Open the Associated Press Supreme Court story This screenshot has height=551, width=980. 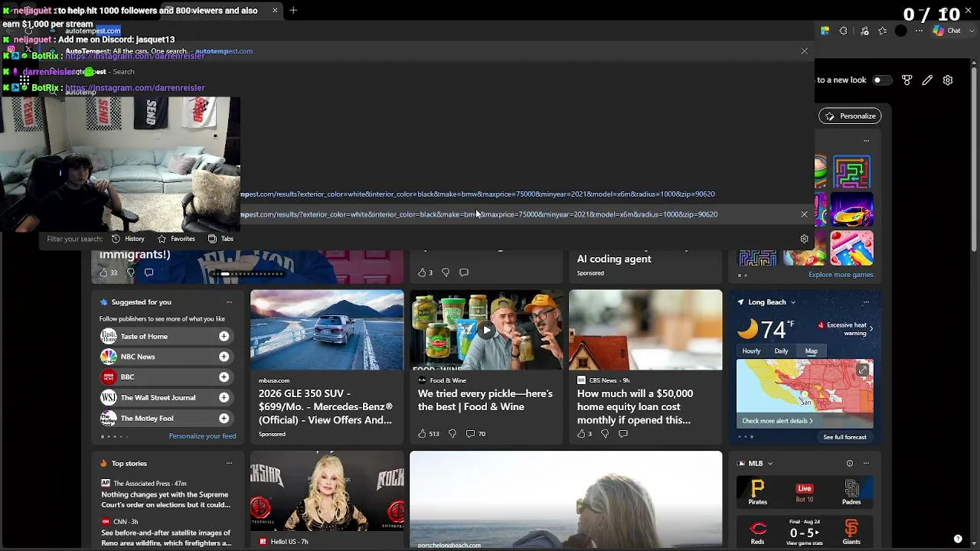[165, 500]
